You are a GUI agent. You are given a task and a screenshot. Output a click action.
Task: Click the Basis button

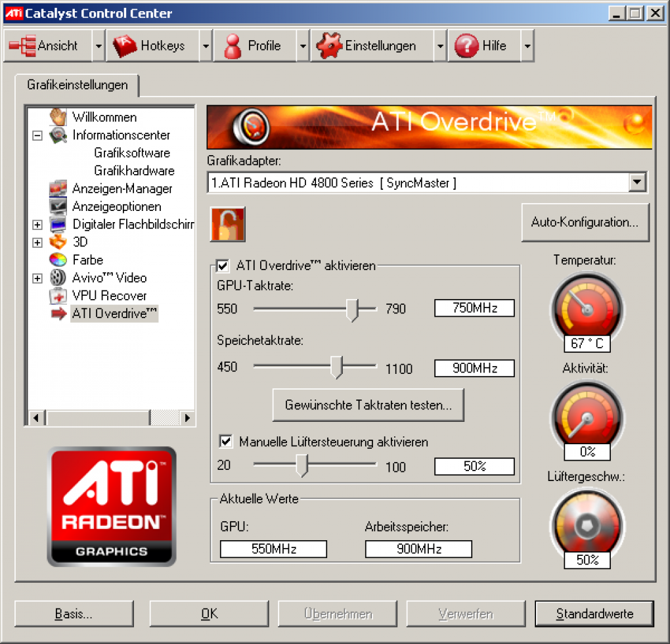[74, 614]
